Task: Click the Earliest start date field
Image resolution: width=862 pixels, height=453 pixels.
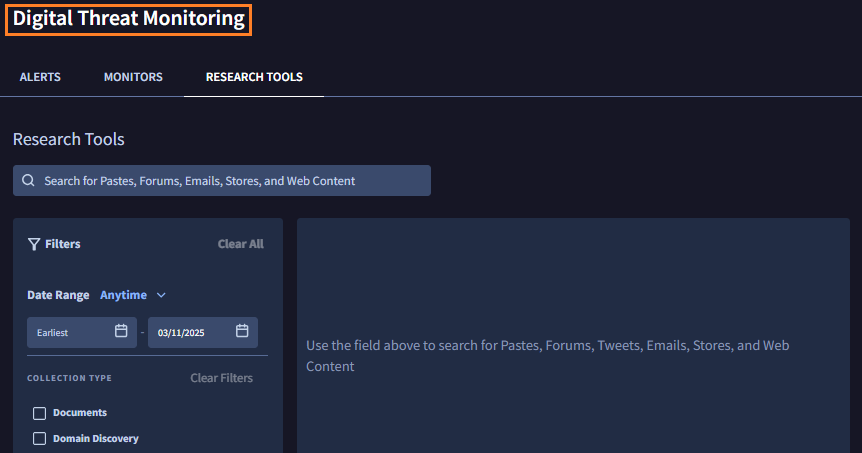Action: (x=70, y=332)
